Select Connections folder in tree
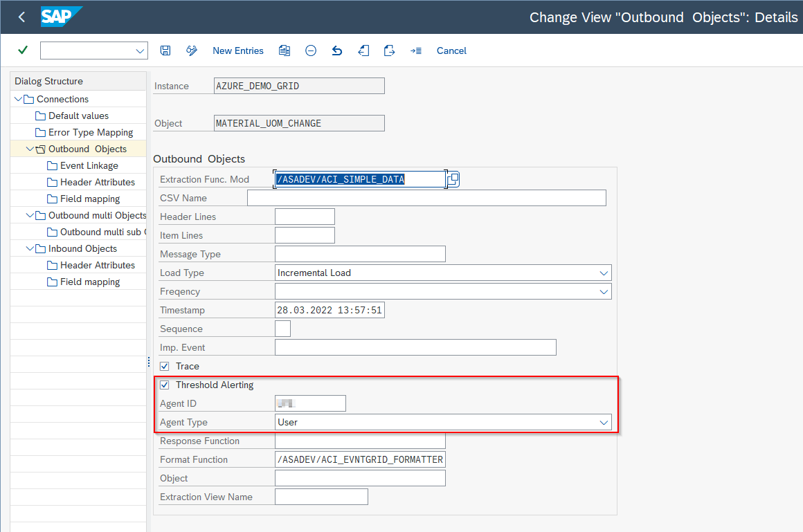 [62, 99]
